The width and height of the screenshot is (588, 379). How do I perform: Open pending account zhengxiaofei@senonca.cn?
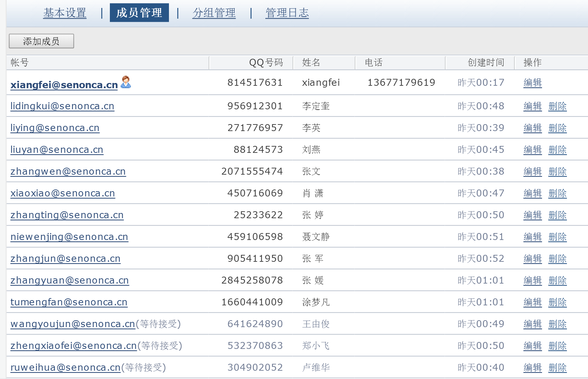click(74, 346)
